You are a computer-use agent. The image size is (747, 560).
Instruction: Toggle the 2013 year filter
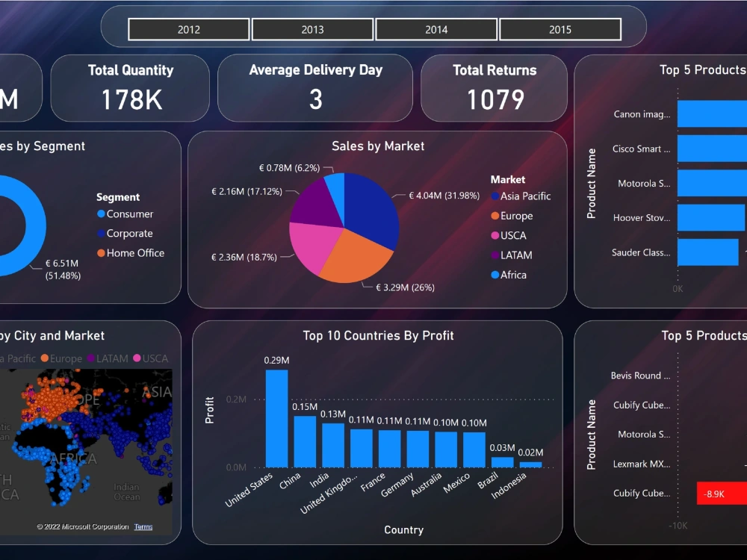tap(312, 29)
